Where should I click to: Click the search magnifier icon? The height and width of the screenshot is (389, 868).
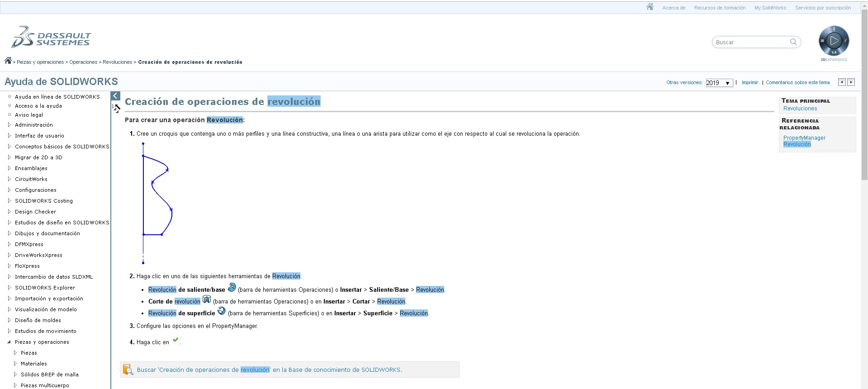[793, 42]
